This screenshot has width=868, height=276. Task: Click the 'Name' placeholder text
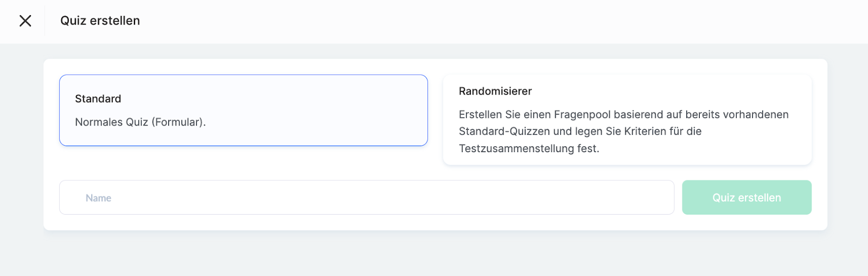click(x=98, y=198)
